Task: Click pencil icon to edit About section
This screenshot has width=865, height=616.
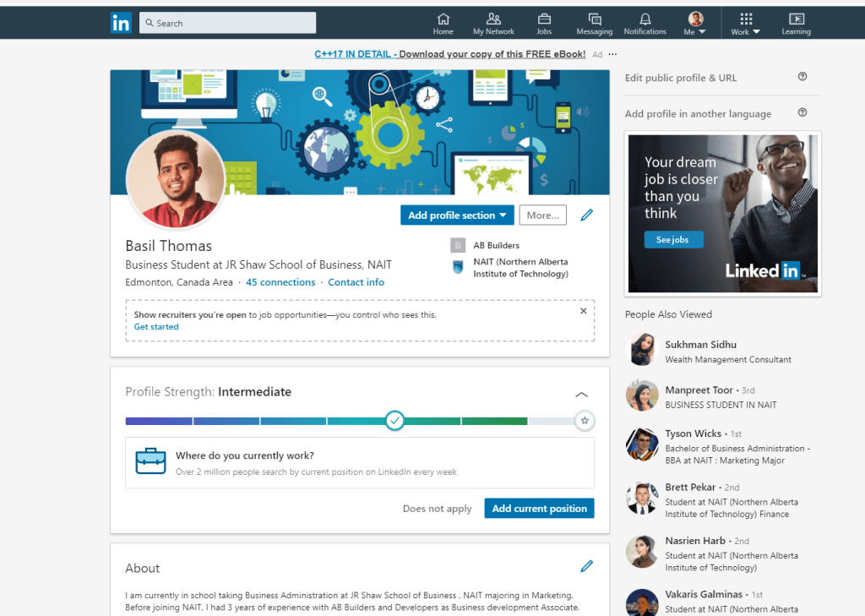Action: click(586, 566)
